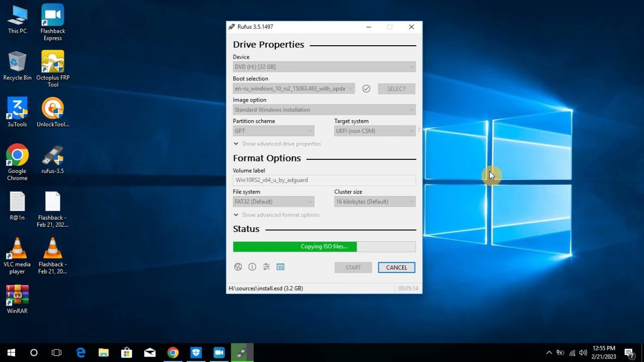Open Microsoft Store from taskbar

[x=127, y=352]
